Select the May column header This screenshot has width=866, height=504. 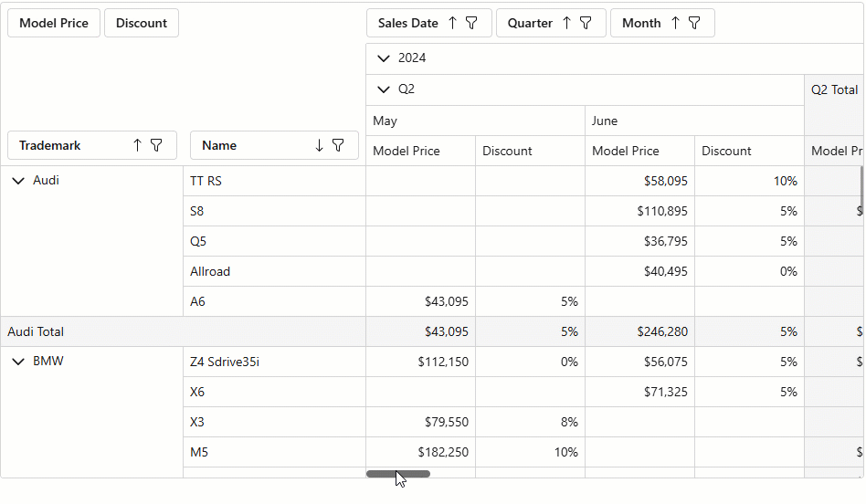coord(385,121)
